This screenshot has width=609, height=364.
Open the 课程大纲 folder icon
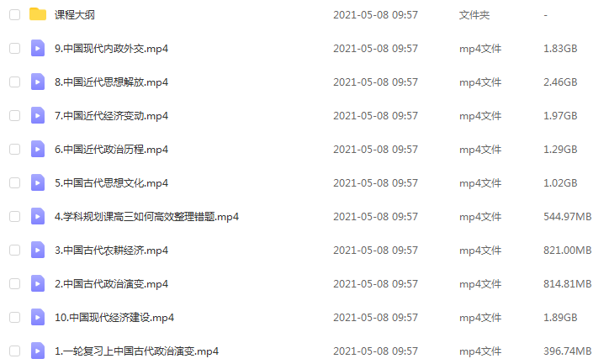pyautogui.click(x=38, y=14)
